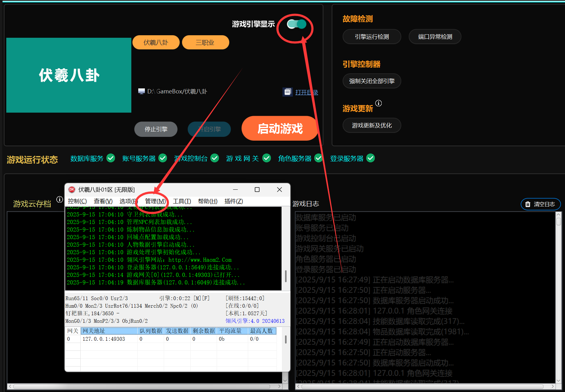Image resolution: width=565 pixels, height=392 pixels.
Task: Open the 打开目录 link
Action: pos(306,92)
